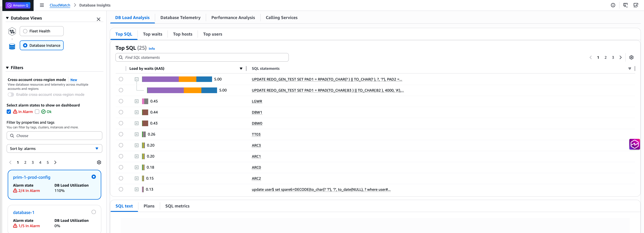Switch to Database Telemetry tab
The width and height of the screenshot is (644, 233).
(x=180, y=18)
